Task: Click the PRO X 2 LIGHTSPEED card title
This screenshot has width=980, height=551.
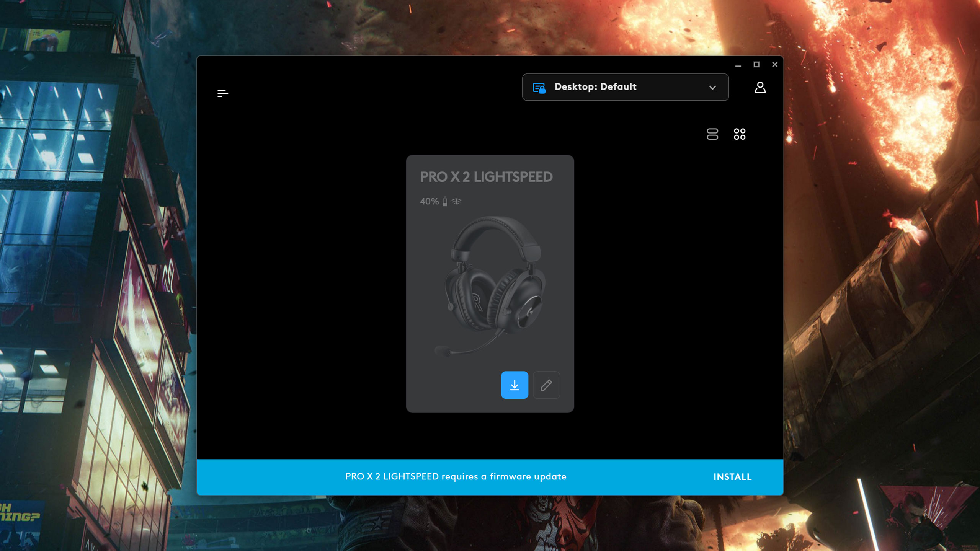Action: tap(486, 177)
